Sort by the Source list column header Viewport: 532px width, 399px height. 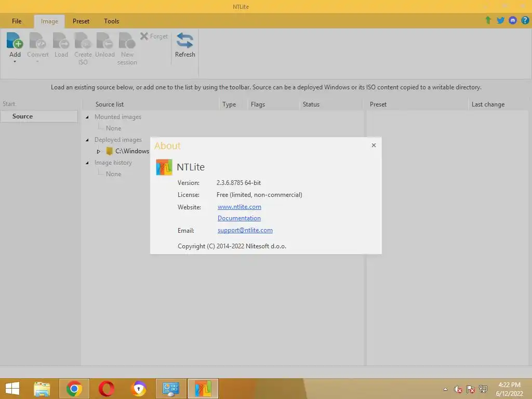[110, 104]
